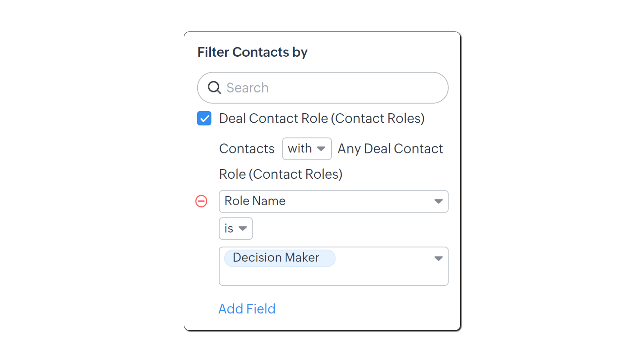Image resolution: width=644 pixels, height=362 pixels.
Task: Click the "Any Deal Contact" text
Action: point(390,148)
